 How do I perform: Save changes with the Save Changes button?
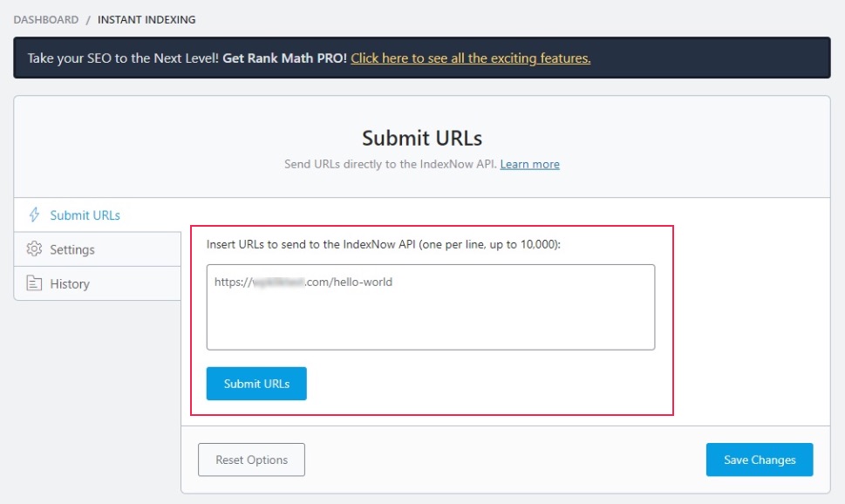(x=759, y=460)
